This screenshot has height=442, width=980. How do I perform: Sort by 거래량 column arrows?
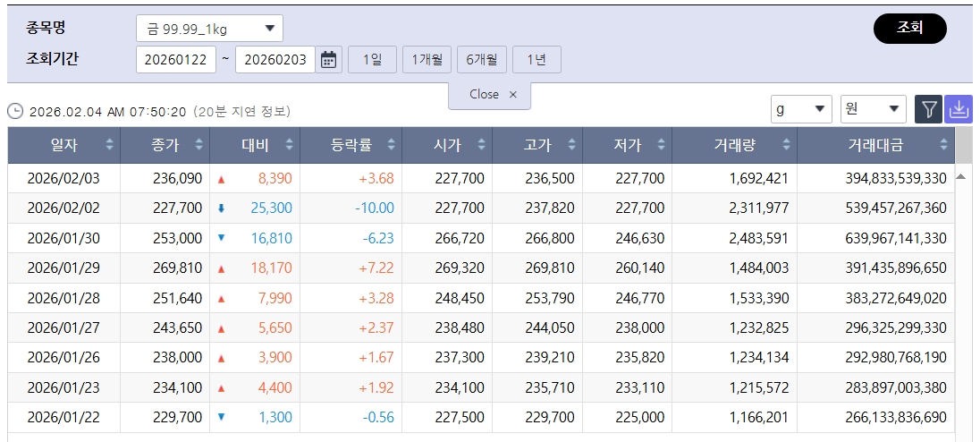coord(787,145)
